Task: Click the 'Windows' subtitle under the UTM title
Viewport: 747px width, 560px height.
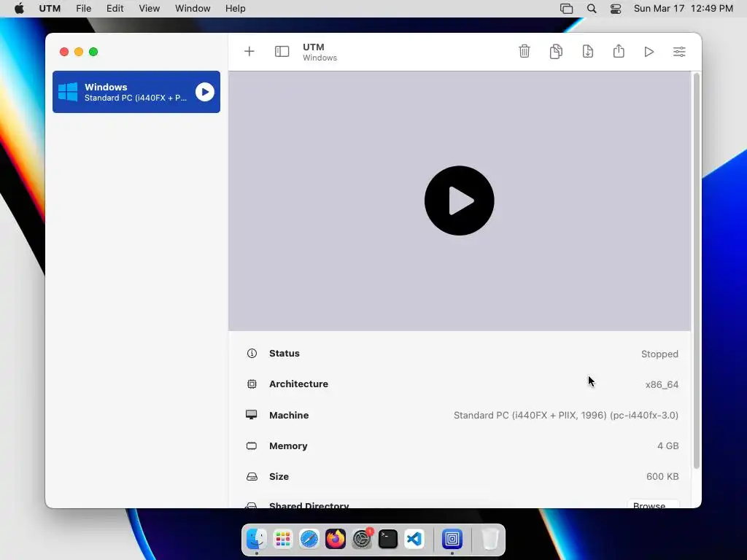Action: (320, 58)
